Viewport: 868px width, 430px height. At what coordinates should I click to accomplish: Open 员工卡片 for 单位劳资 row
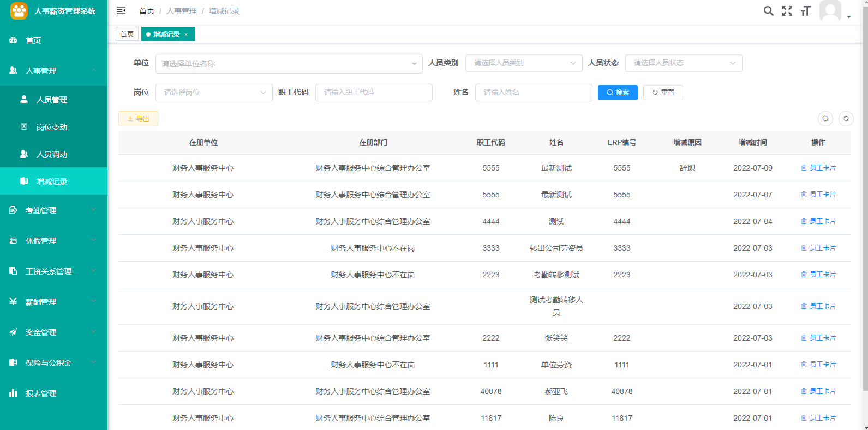[x=818, y=365]
